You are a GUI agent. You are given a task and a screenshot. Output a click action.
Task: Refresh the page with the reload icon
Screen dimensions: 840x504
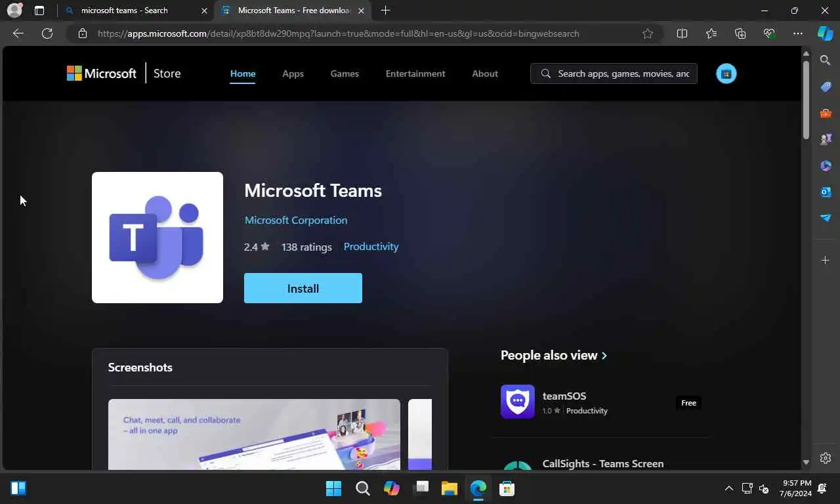[x=47, y=33]
